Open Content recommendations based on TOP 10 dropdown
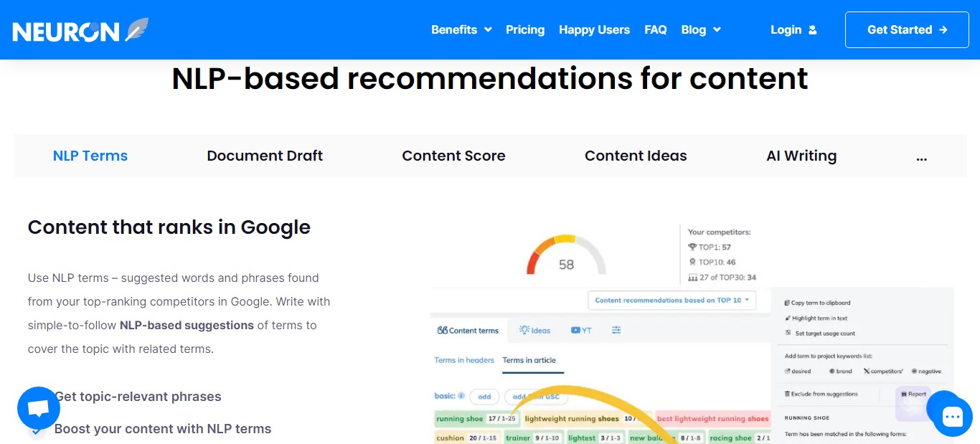Viewport: 980px width, 444px height. tap(672, 300)
